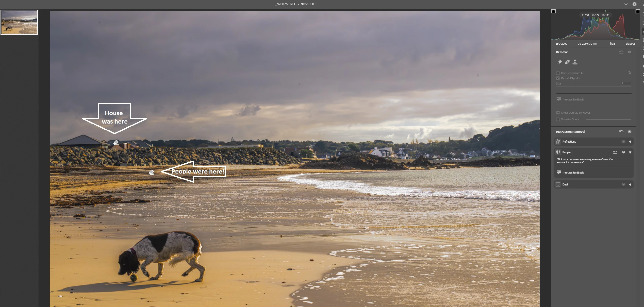Select the eraser Remove tool
The height and width of the screenshot is (307, 644).
[559, 62]
